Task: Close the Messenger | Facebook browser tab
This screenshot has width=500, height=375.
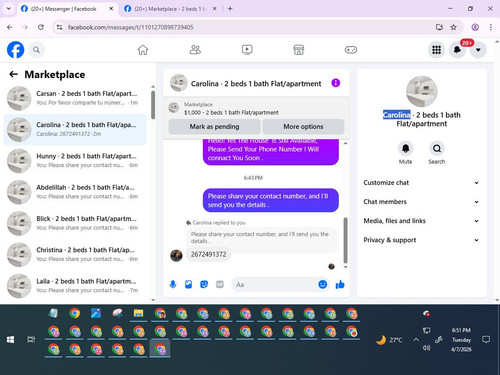Action: point(111,9)
